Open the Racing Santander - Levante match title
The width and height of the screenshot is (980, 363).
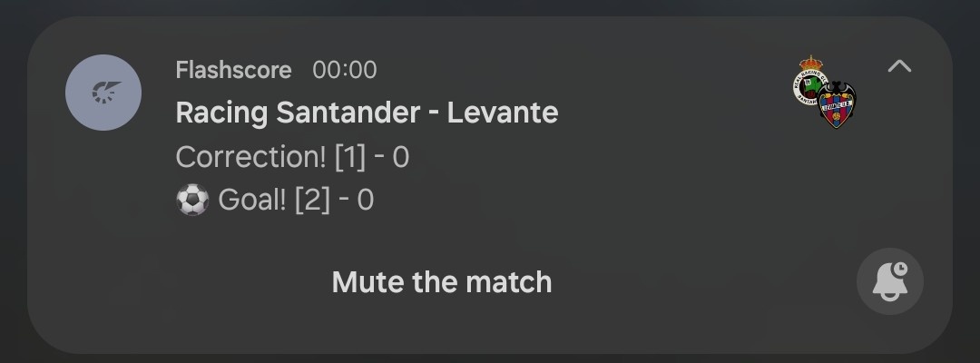coord(367,113)
